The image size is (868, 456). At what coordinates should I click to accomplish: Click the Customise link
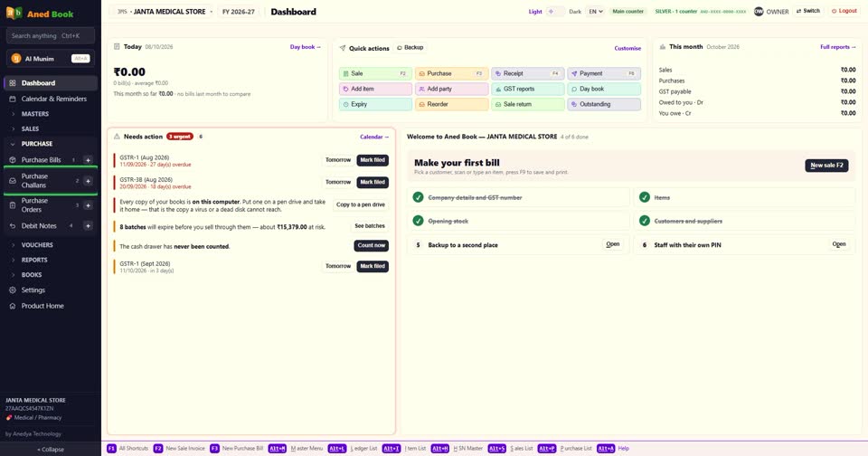coord(627,48)
